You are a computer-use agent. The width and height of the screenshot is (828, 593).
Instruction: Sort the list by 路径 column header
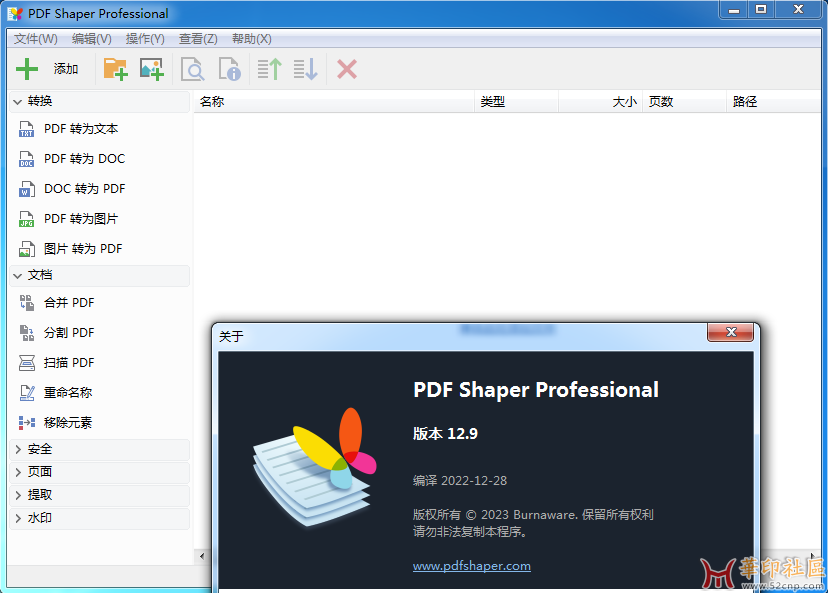[774, 102]
